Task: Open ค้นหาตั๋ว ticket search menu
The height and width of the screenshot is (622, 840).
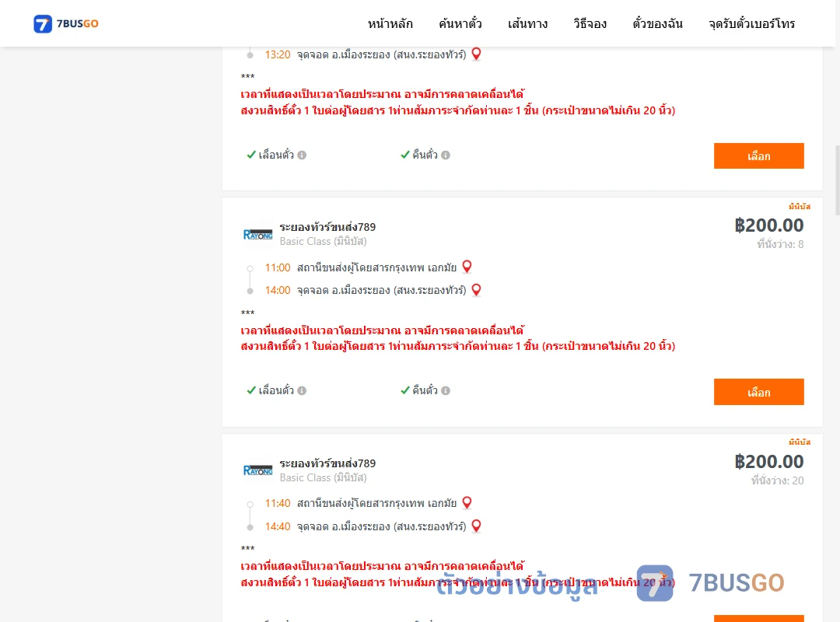Action: [460, 23]
